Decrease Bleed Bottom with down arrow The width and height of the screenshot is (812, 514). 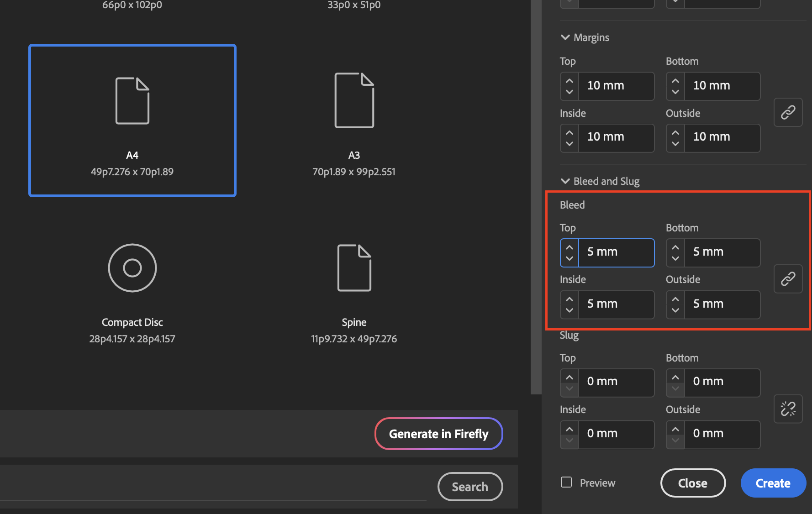[x=675, y=258]
